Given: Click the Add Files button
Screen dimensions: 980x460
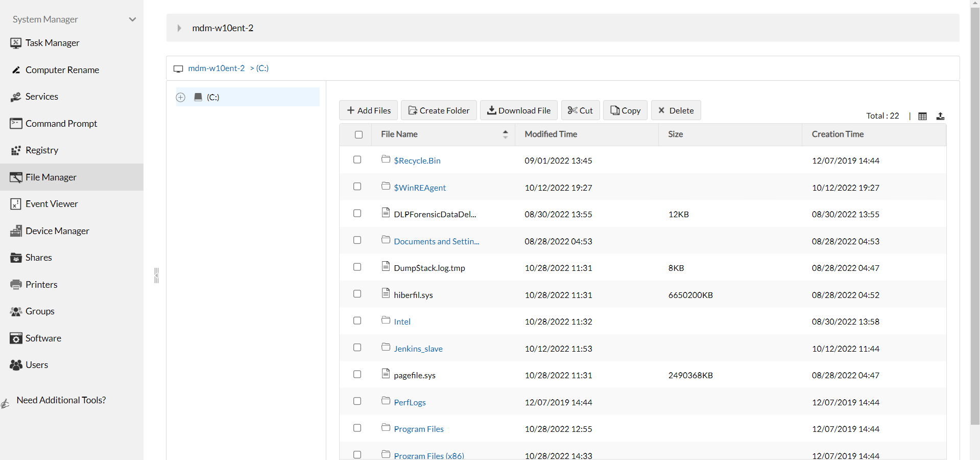Looking at the screenshot, I should tap(369, 110).
